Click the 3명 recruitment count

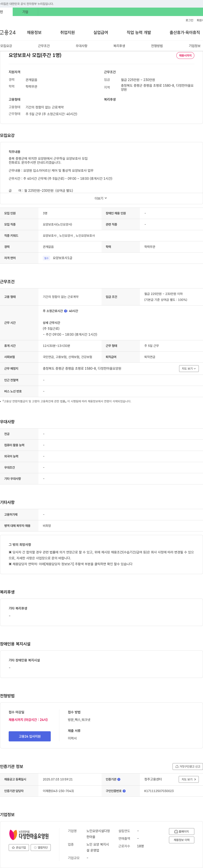click(x=45, y=213)
